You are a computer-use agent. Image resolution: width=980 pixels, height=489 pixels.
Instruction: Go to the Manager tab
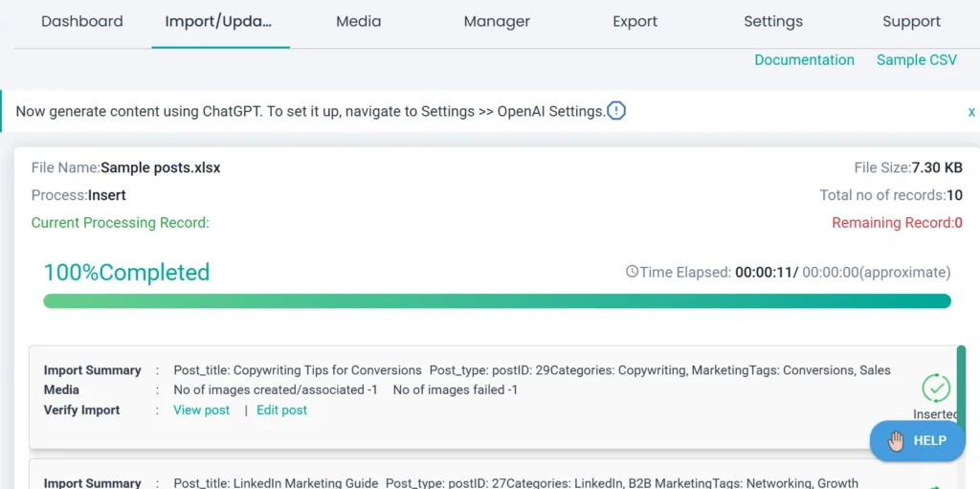pos(497,21)
